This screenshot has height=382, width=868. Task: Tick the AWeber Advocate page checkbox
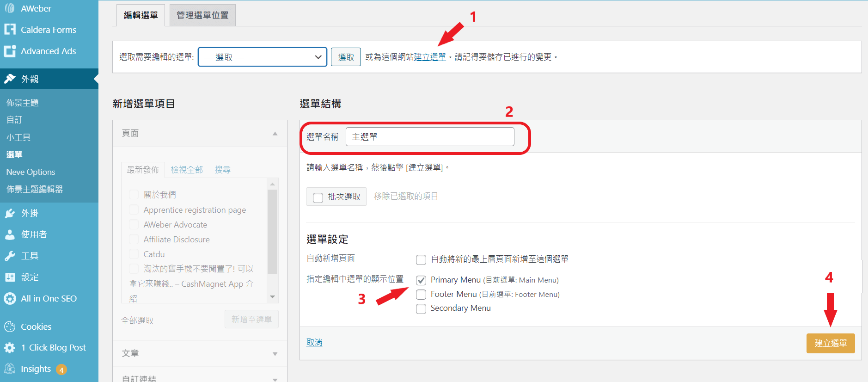click(x=134, y=224)
